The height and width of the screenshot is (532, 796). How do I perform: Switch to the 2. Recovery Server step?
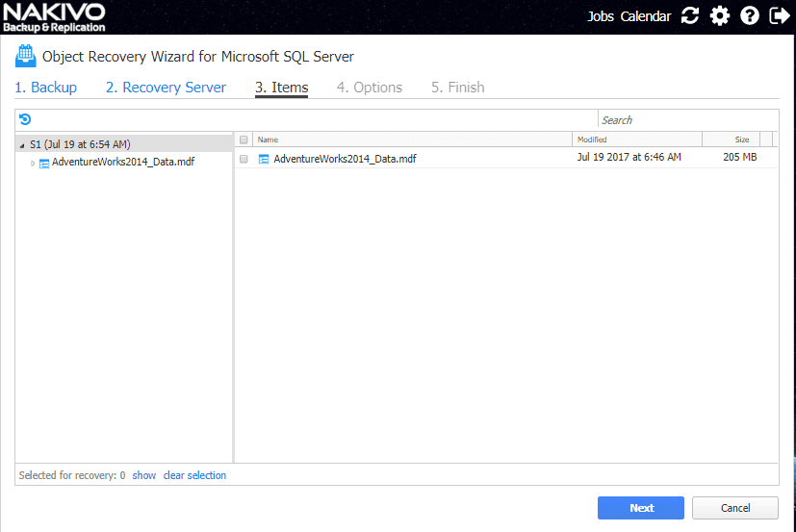pyautogui.click(x=166, y=88)
